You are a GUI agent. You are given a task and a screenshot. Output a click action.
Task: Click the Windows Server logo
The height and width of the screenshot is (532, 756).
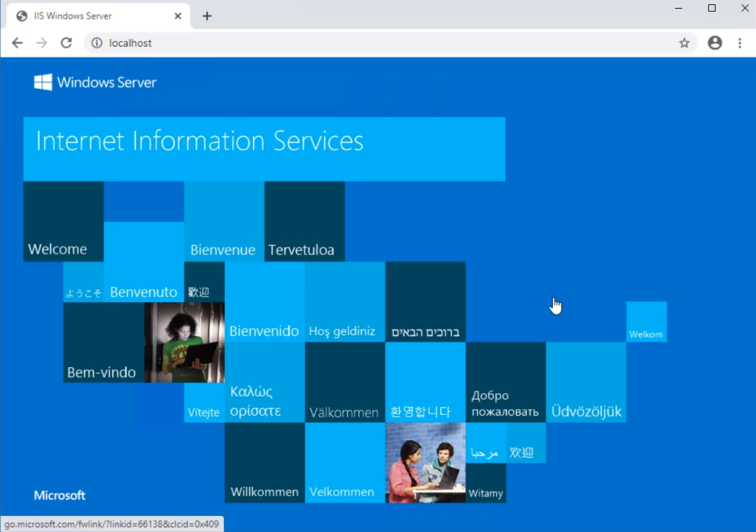[x=95, y=82]
